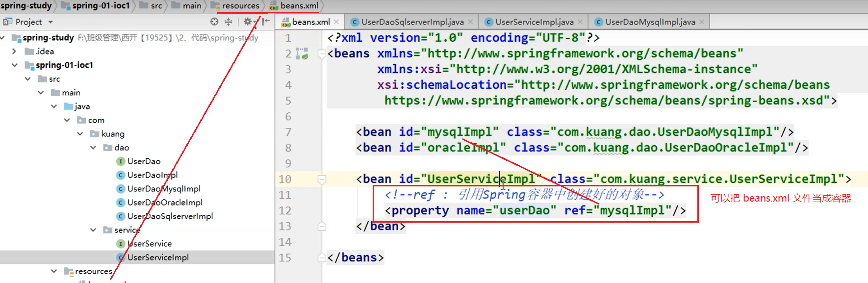The height and width of the screenshot is (283, 868).
Task: Select the java source folder icon
Action: 69,106
